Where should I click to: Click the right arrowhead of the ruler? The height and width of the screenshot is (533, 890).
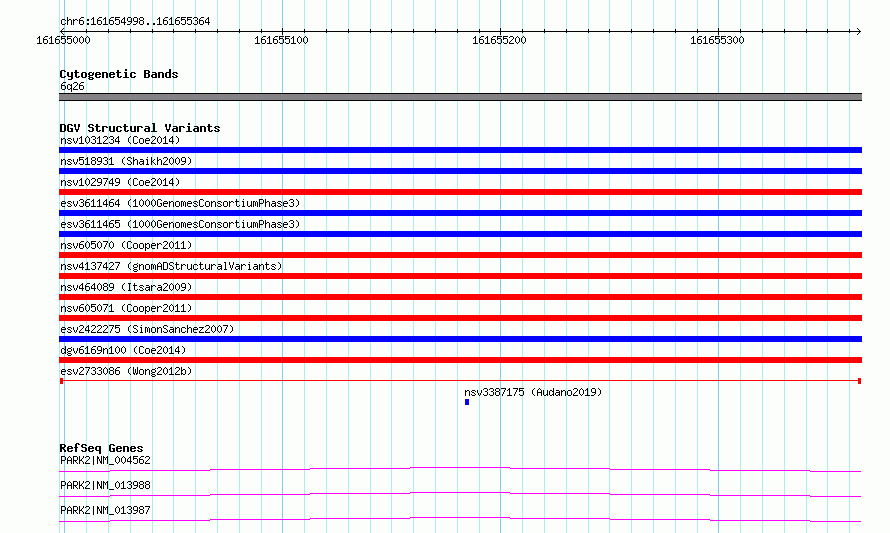click(x=859, y=31)
